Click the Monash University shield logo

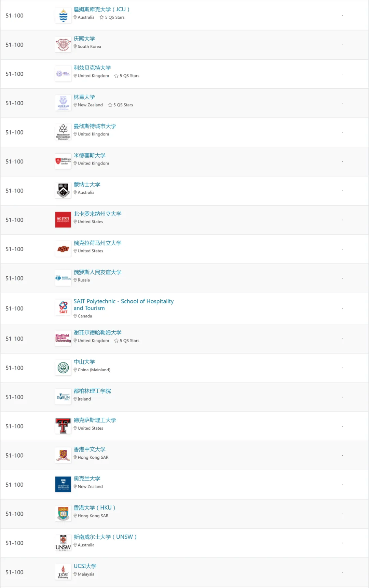coord(63,191)
